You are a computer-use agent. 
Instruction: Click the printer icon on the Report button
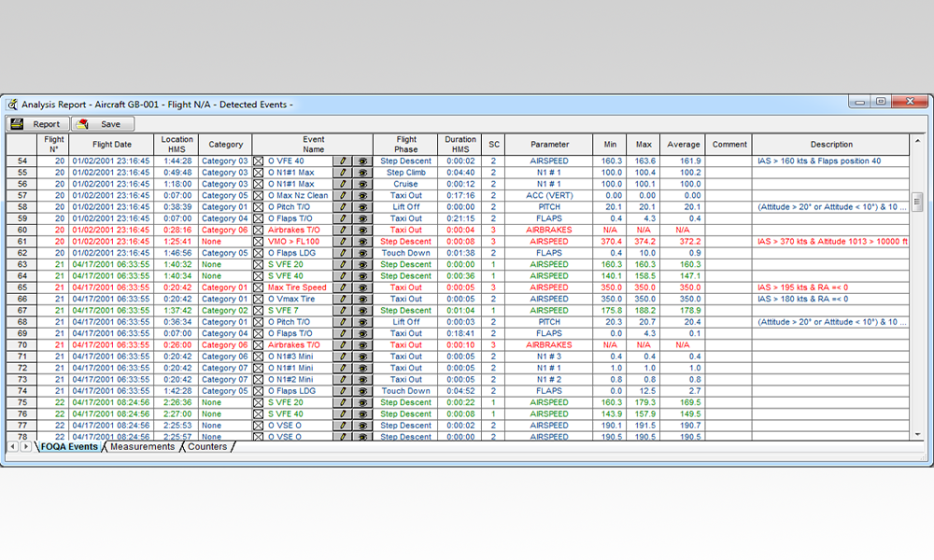pos(18,123)
